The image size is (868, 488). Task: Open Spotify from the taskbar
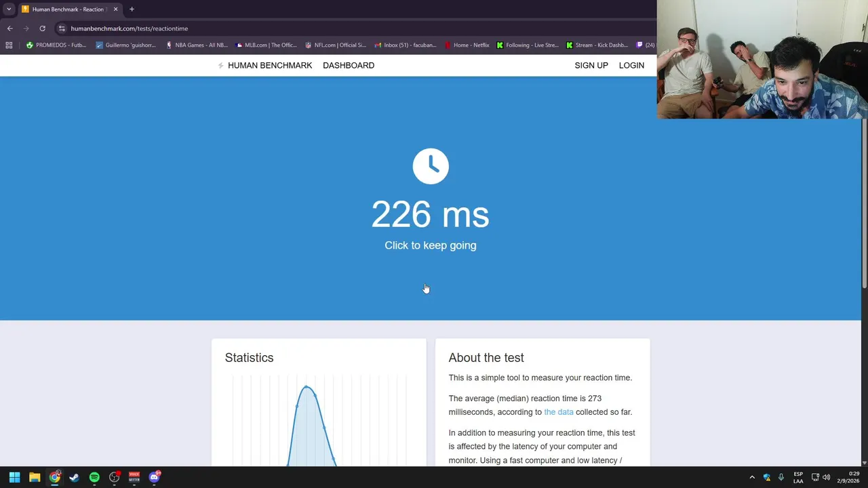click(94, 477)
